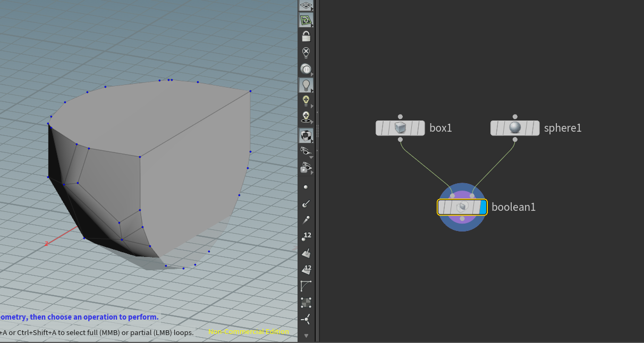Screen dimensions: 644x343
Task: Toggle the headlight bulb display option
Action: pos(306,84)
